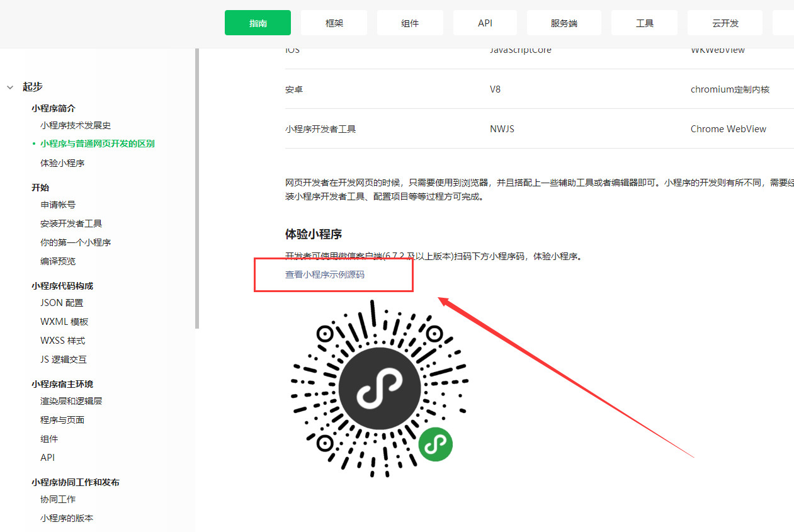This screenshot has height=532, width=794.
Task: Select the chromium定制内核 table cell
Action: point(730,89)
